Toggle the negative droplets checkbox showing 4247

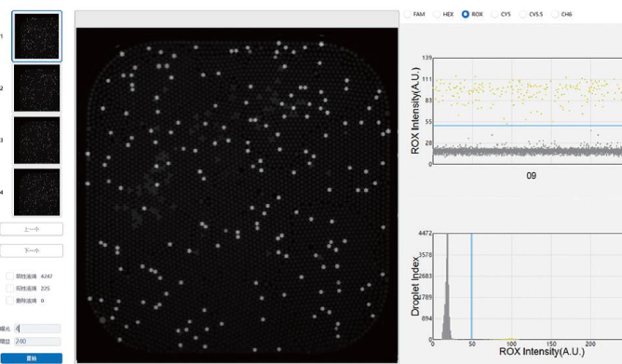9,276
